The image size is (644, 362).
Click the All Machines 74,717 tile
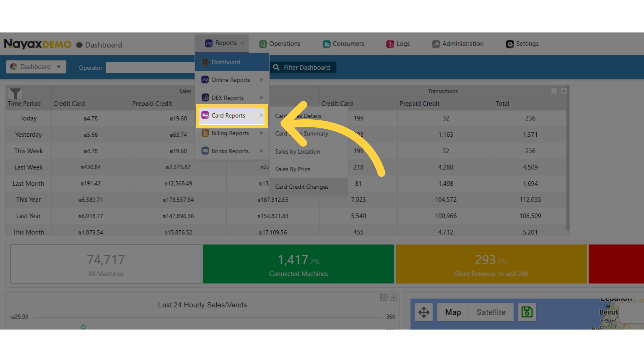(106, 264)
